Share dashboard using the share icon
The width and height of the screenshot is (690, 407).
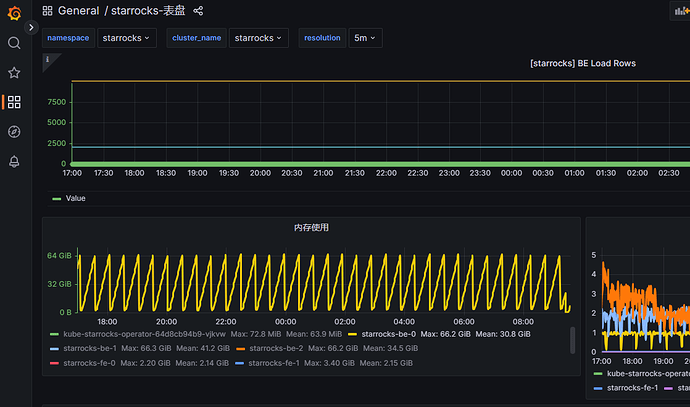pos(198,11)
